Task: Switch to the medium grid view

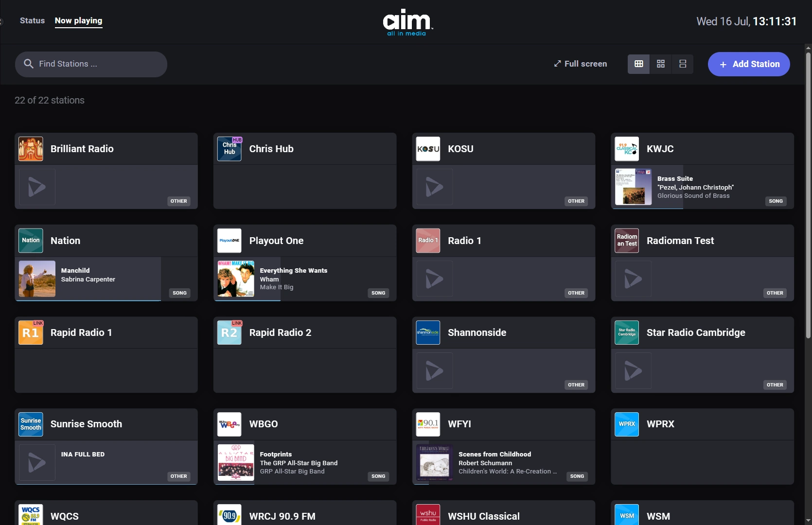Action: [x=661, y=64]
